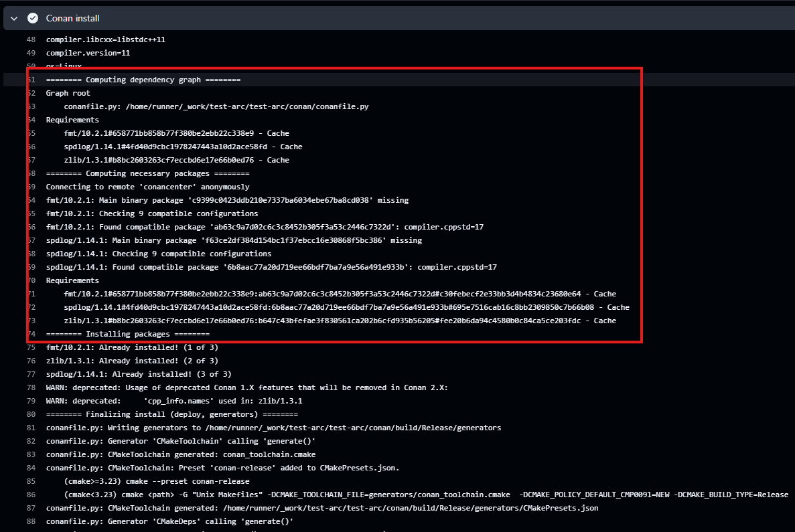The height and width of the screenshot is (532, 795).
Task: Click the 'cmake --preset conan-release' log line
Action: pos(157,481)
